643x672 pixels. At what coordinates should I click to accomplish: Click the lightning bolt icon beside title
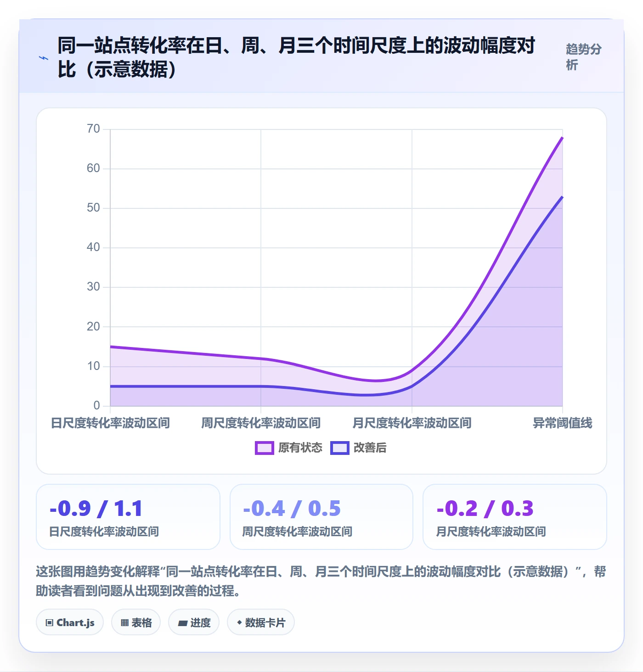click(x=44, y=58)
